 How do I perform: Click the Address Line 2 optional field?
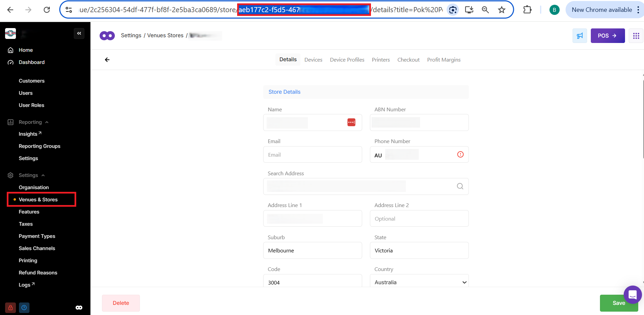(x=419, y=219)
